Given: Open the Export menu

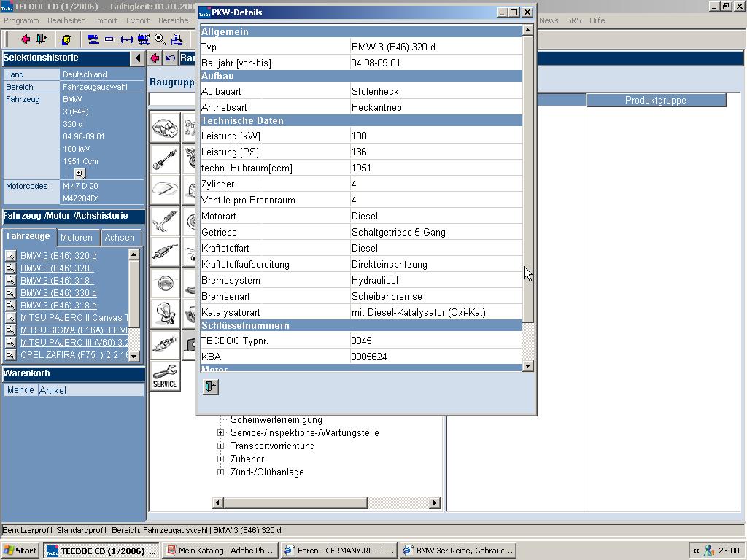Looking at the screenshot, I should (x=138, y=20).
